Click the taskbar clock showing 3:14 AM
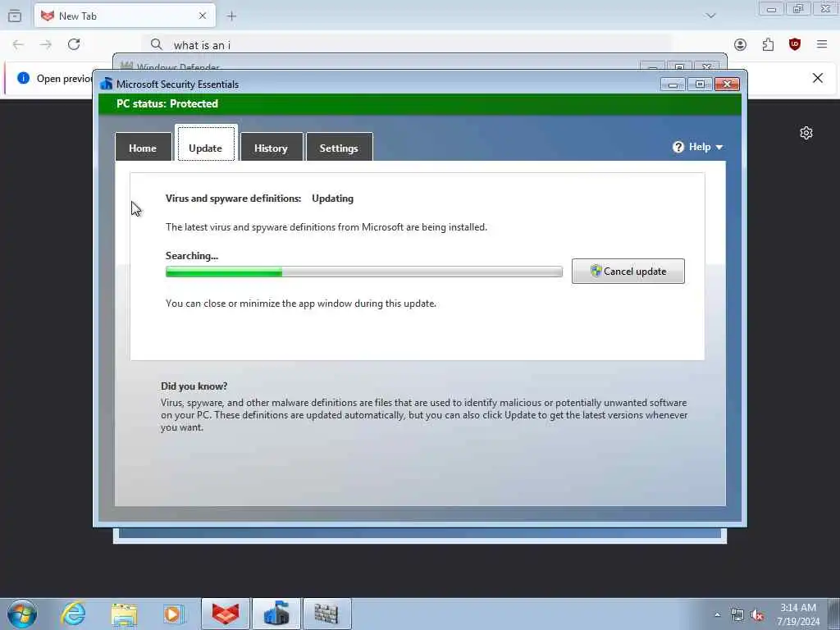 click(798, 614)
